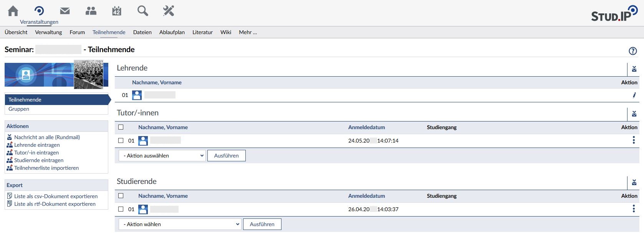The height and width of the screenshot is (238, 644).
Task: Open three-dot action menu for the tutor row
Action: 633,140
